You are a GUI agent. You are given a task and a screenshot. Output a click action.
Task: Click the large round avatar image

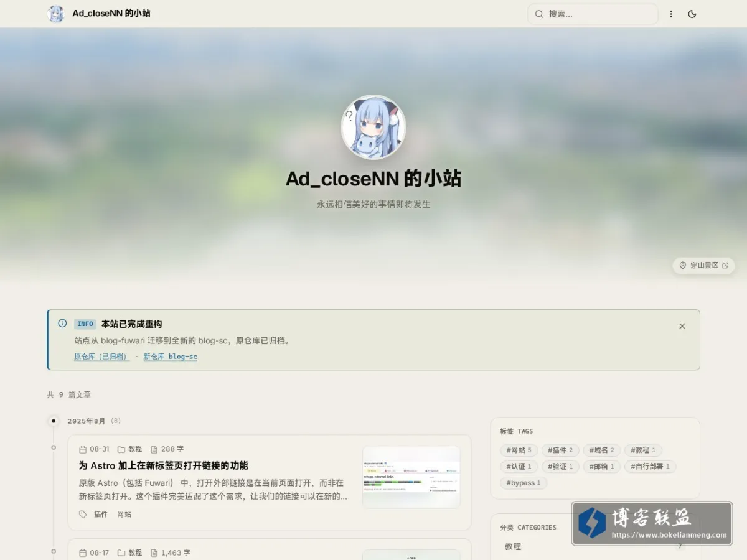pos(374,127)
